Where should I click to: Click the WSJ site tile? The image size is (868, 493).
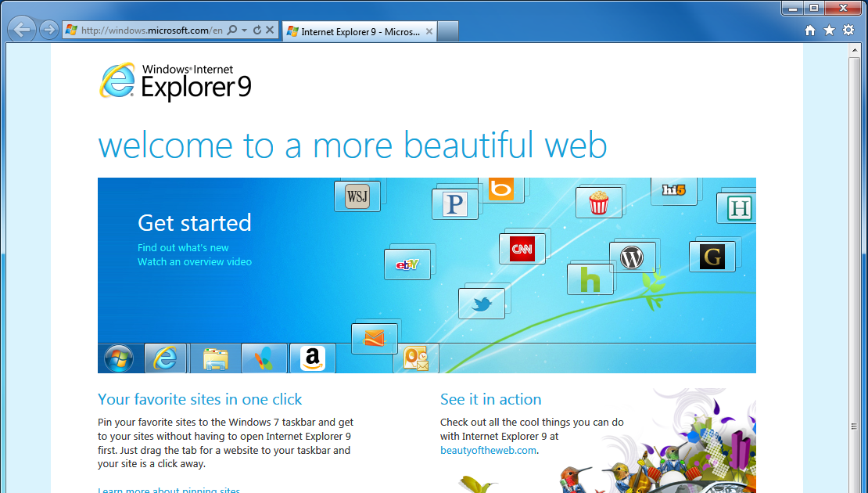point(357,196)
